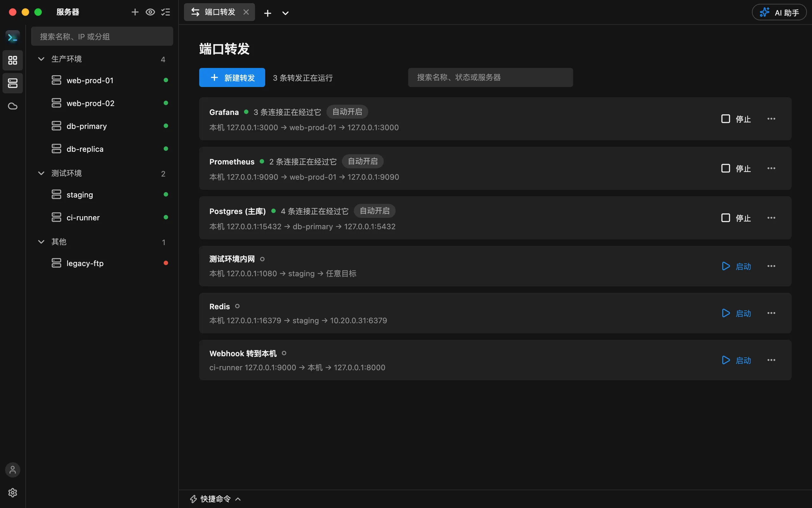Select legacy-ftp server

[x=102, y=263]
